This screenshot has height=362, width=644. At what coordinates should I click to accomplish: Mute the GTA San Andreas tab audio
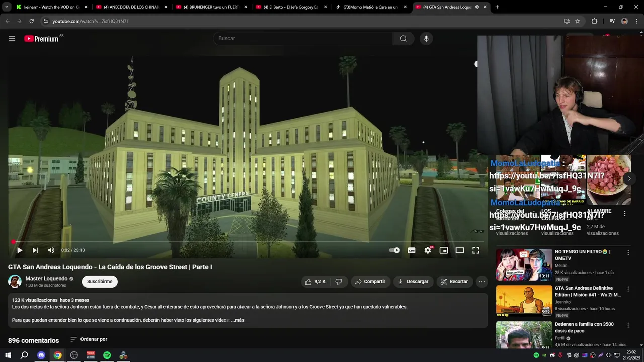pyautogui.click(x=476, y=7)
